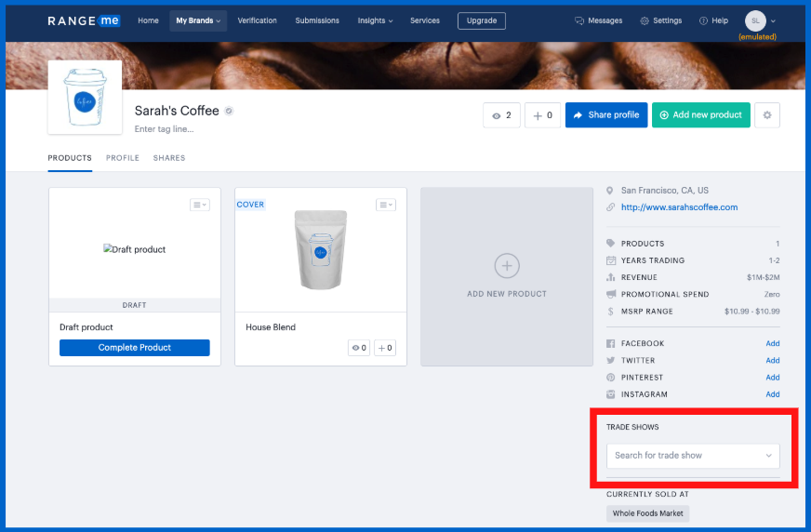Viewport: 811px width, 532px height.
Task: Click Add new product green button
Action: click(701, 115)
